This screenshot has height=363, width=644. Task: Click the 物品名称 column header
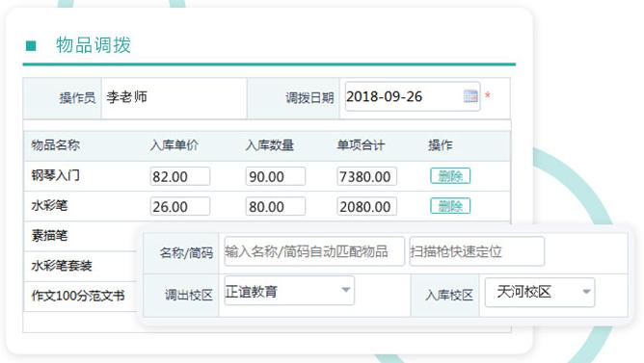[56, 145]
